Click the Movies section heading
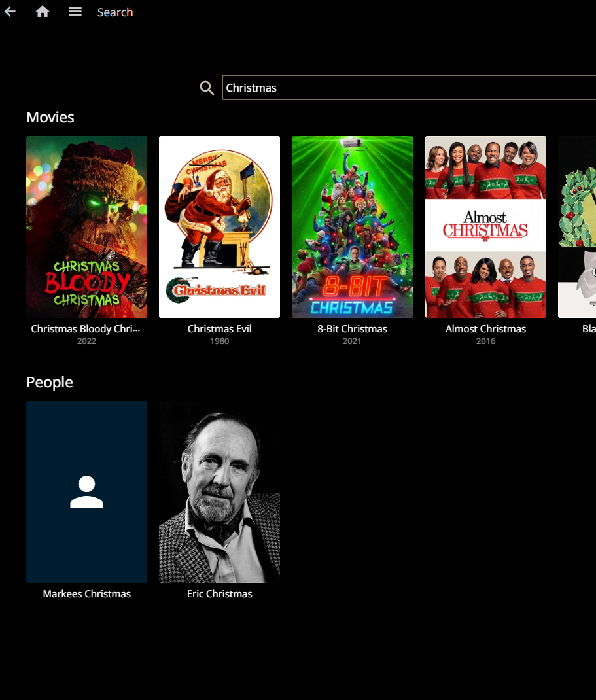This screenshot has width=596, height=700. click(x=50, y=118)
